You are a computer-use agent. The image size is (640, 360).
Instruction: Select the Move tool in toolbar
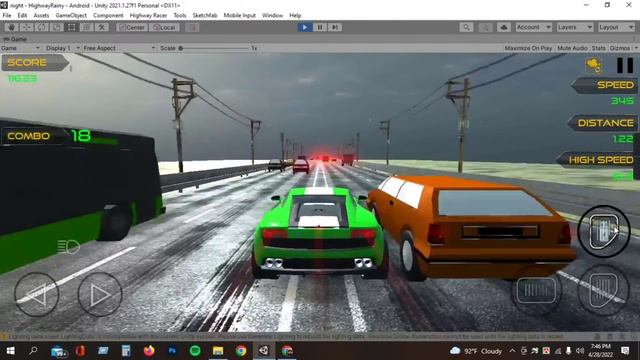(x=27, y=27)
